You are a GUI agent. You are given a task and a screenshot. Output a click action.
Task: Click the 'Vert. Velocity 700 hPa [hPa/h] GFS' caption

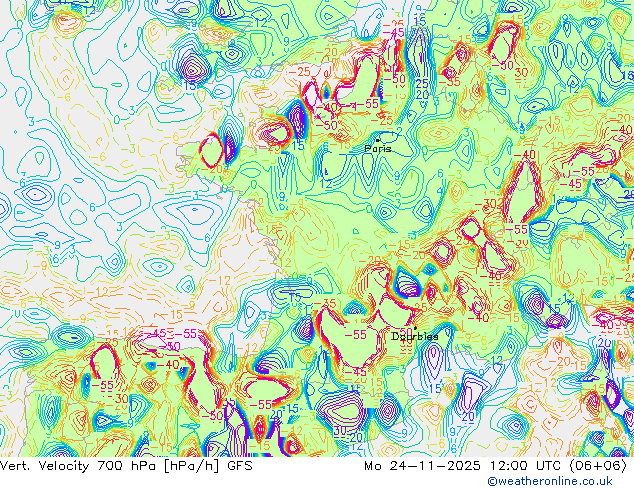[127, 466]
